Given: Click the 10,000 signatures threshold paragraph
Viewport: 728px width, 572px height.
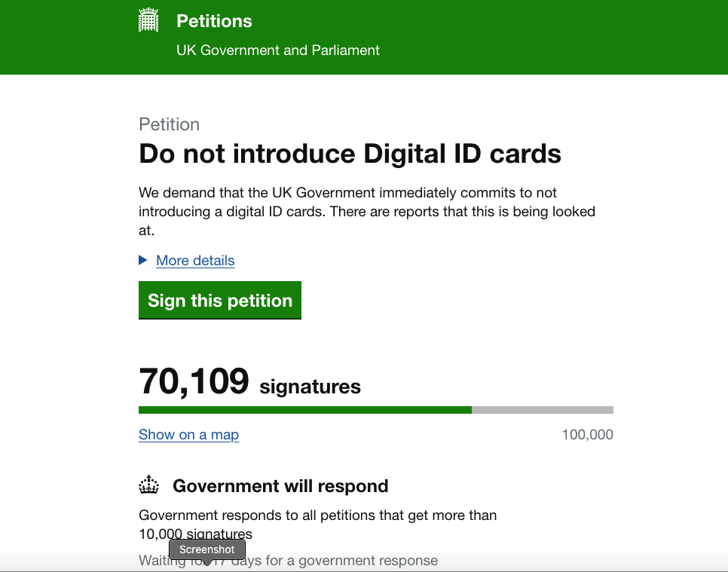Looking at the screenshot, I should click(317, 516).
